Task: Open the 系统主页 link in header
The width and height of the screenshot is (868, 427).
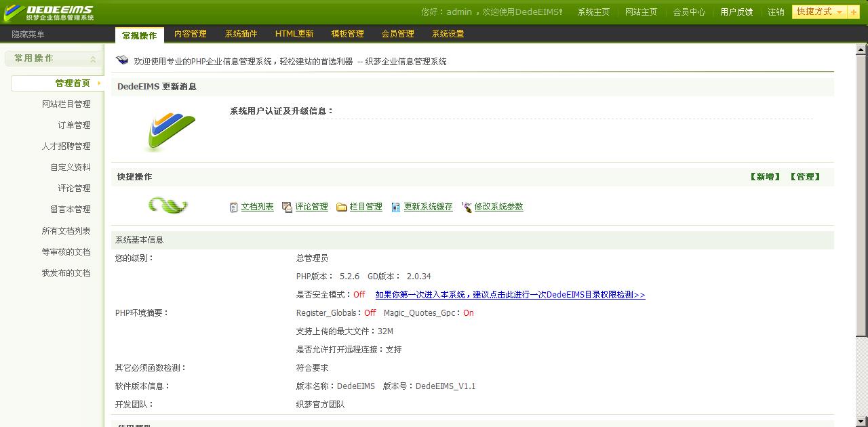Action: [x=593, y=12]
